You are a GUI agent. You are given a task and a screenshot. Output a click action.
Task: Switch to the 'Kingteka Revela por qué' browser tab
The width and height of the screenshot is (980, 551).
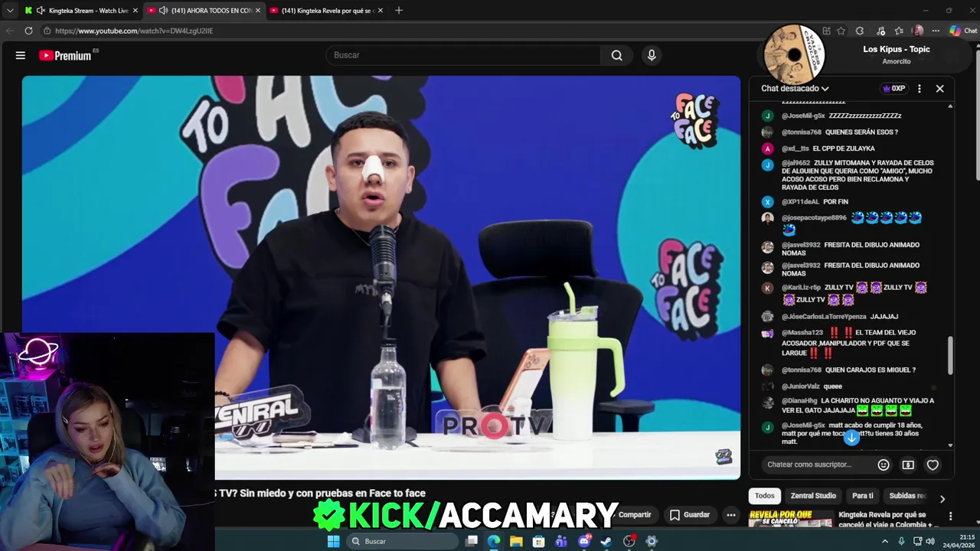tap(327, 11)
